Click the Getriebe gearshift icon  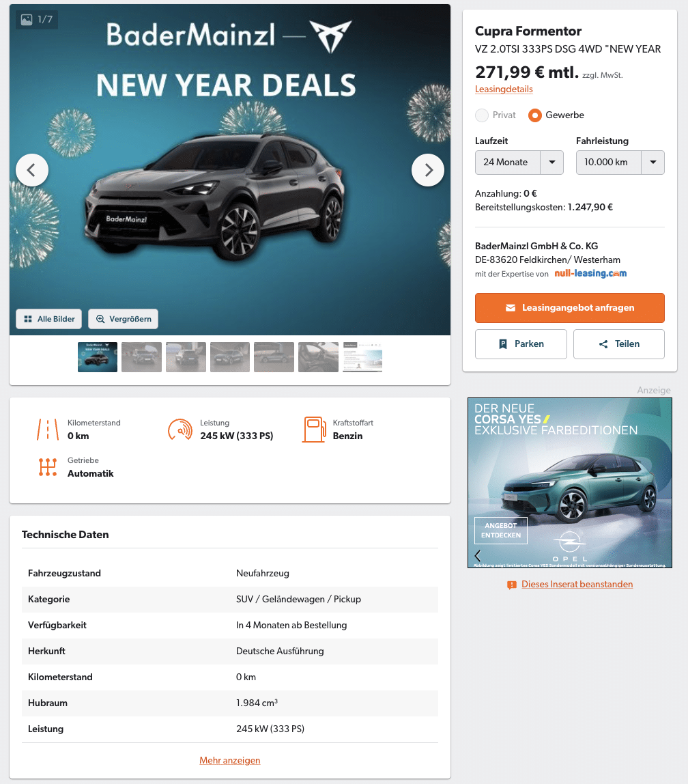tap(48, 467)
